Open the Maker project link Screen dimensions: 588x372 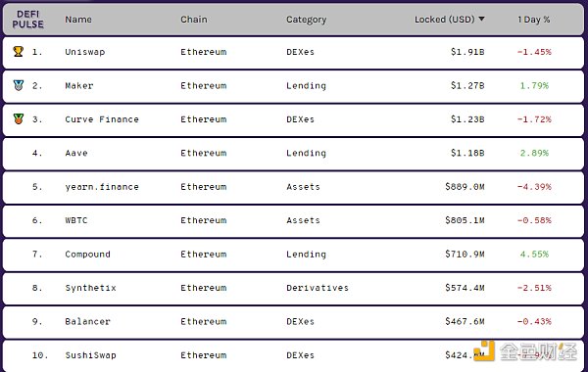tap(79, 85)
